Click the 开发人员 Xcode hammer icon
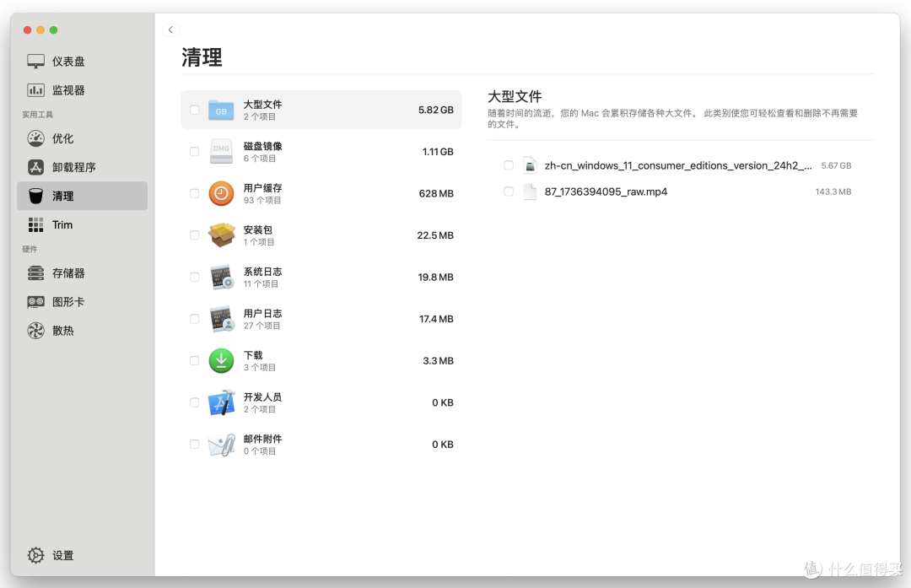Image resolution: width=911 pixels, height=588 pixels. [221, 402]
